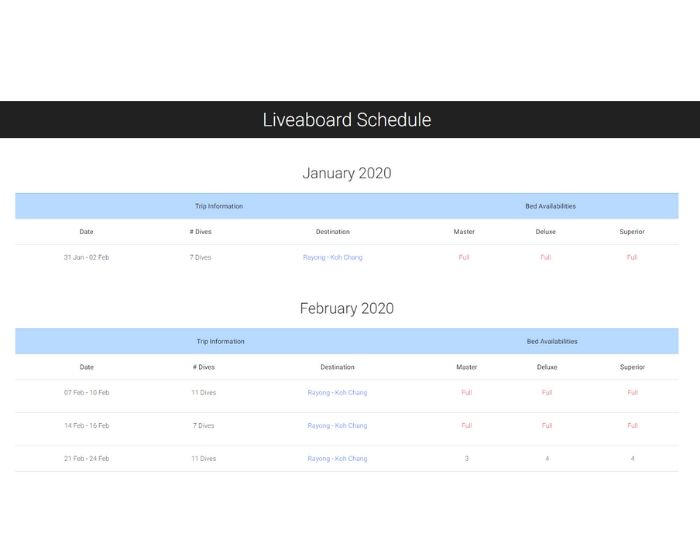Select Trip Information header in February table

point(221,342)
